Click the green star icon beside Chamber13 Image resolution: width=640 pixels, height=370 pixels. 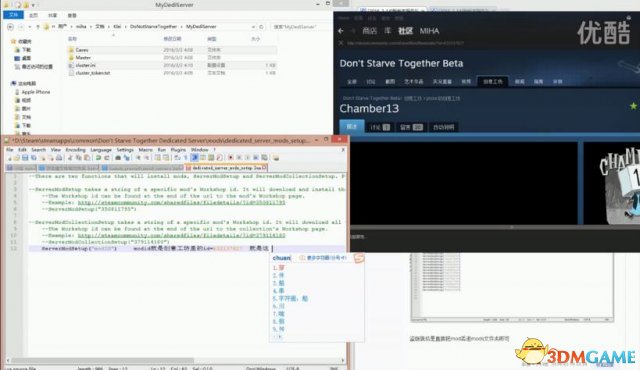tap(633, 106)
